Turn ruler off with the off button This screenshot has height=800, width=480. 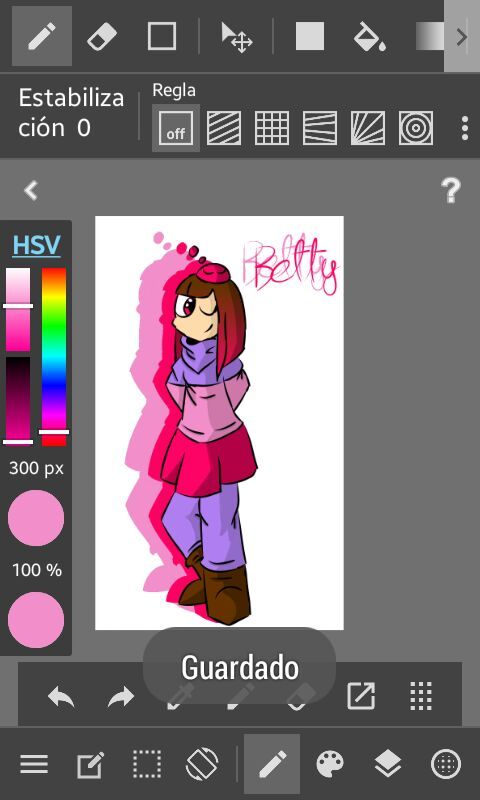(176, 128)
